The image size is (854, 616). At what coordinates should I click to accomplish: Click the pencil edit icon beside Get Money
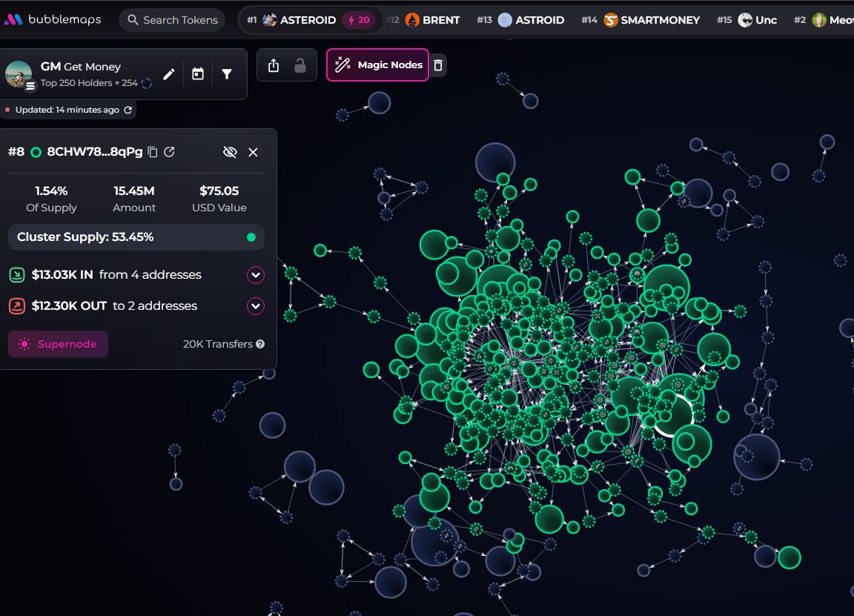pos(169,74)
